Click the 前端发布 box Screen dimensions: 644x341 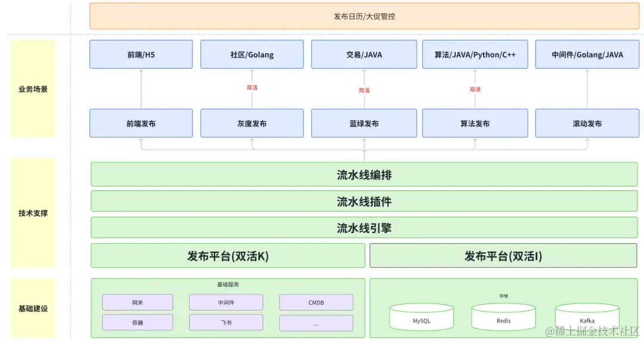click(x=141, y=123)
